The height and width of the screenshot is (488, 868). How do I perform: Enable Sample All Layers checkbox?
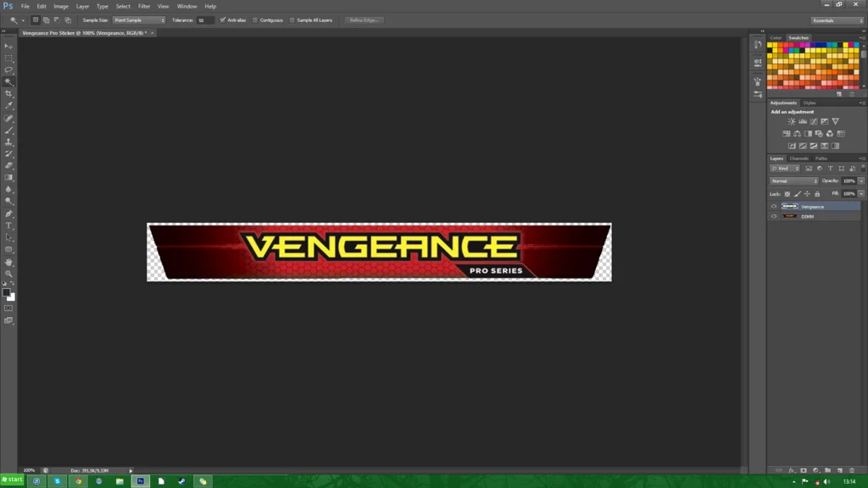pyautogui.click(x=292, y=20)
